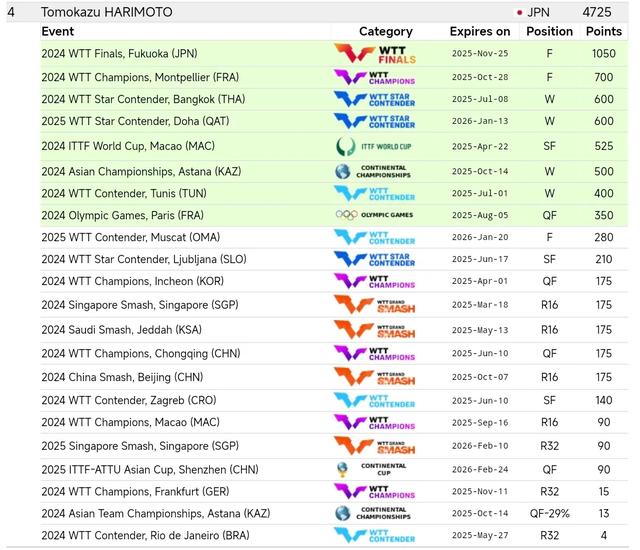Screen dimensions: 640x550
Task: Click the 525 points value
Action: [x=604, y=146]
